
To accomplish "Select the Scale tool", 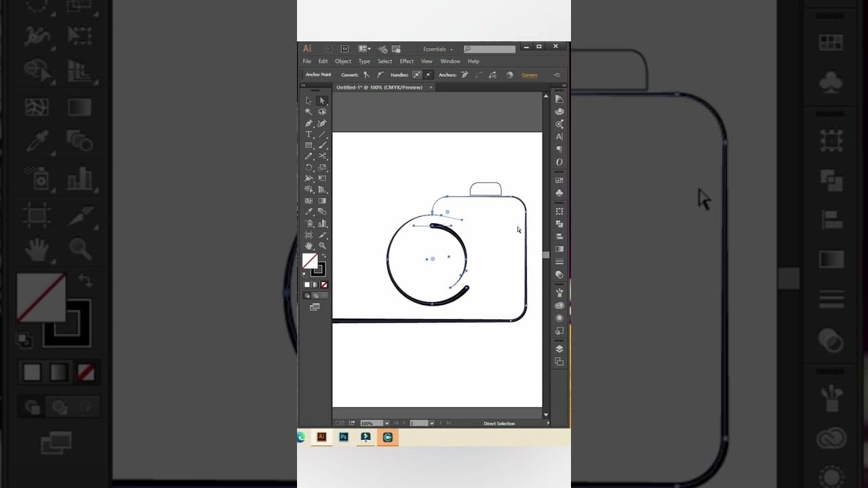I will point(322,167).
